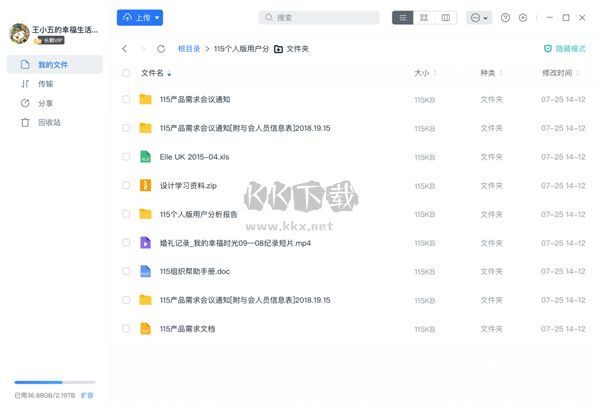Sort by type column
The height and width of the screenshot is (406, 600).
tap(491, 73)
